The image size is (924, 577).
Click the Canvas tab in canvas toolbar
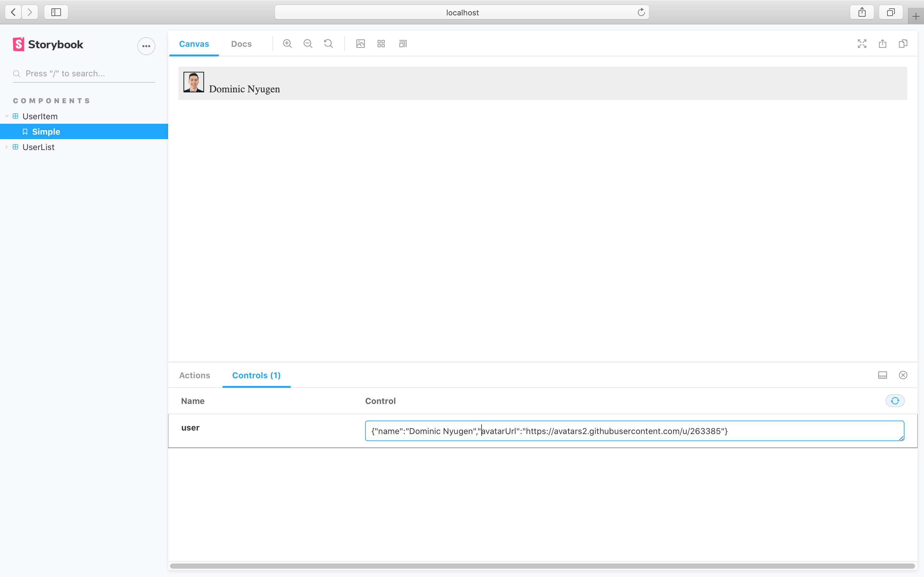[x=193, y=43]
